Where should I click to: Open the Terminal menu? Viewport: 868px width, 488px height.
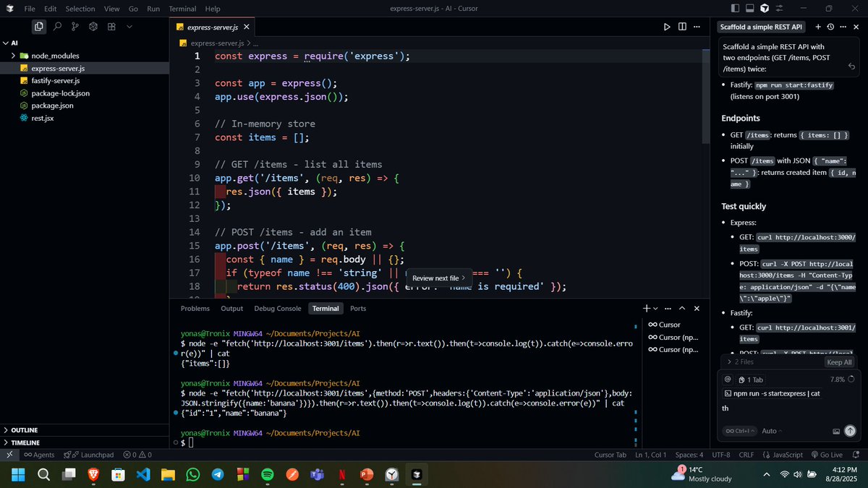(183, 9)
